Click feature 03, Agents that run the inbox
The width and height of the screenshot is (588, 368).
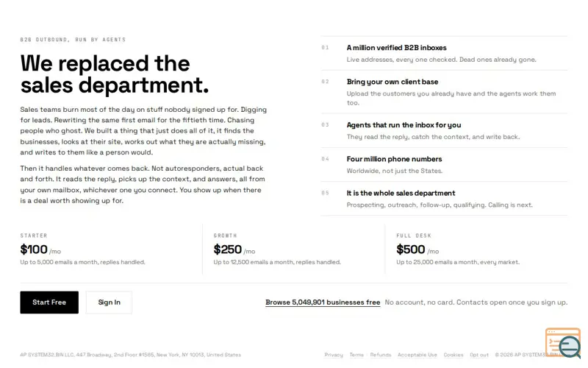coord(444,131)
